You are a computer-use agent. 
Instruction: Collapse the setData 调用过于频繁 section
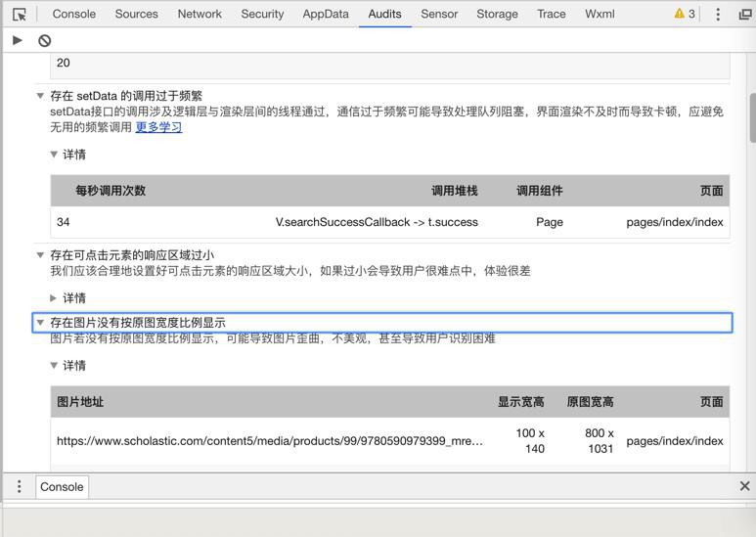pyautogui.click(x=40, y=96)
